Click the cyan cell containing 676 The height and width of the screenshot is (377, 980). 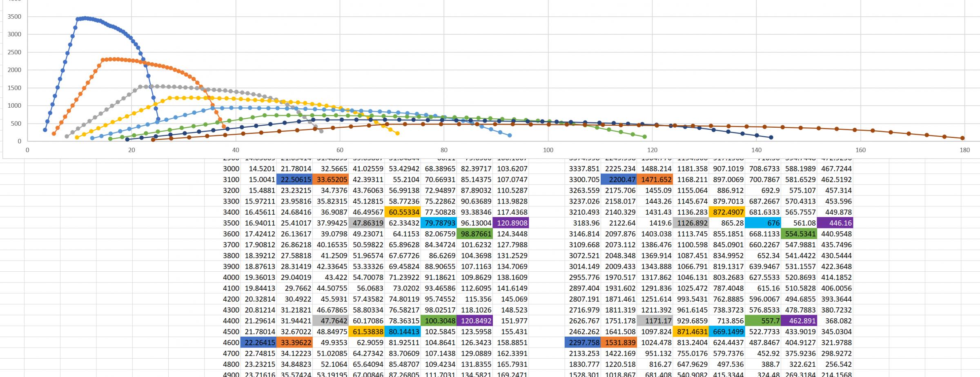(x=763, y=223)
